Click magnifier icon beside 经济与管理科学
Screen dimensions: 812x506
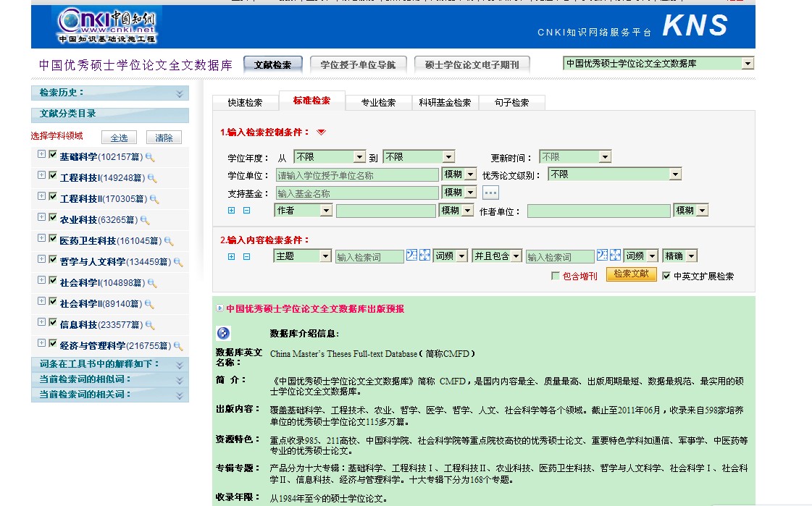pyautogui.click(x=178, y=346)
